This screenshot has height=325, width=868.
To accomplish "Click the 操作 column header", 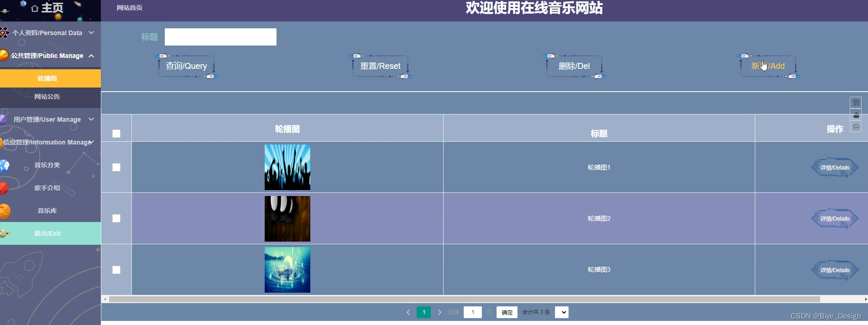I will (835, 129).
